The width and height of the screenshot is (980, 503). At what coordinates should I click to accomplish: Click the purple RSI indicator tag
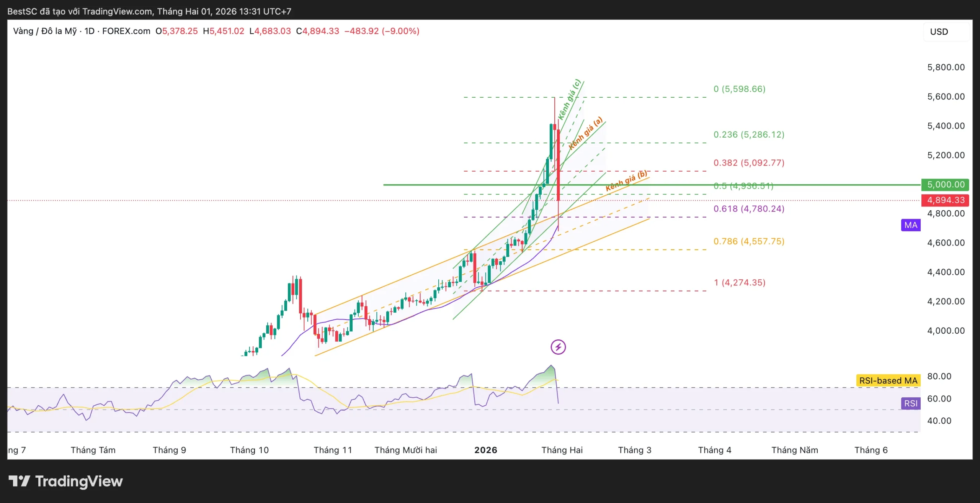pos(910,403)
